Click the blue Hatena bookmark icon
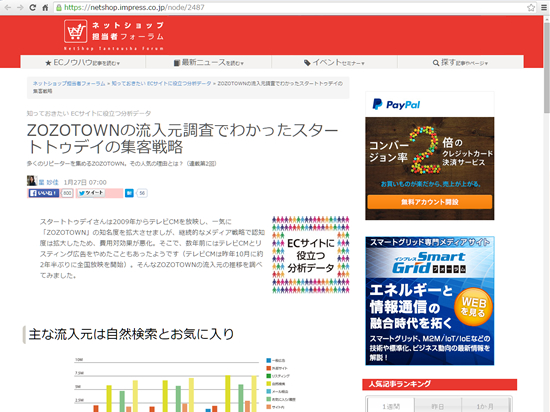 click(129, 193)
